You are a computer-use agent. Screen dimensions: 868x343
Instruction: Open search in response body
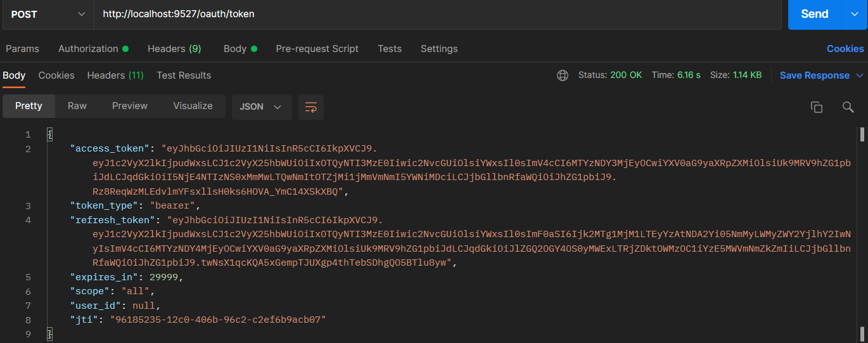[x=848, y=107]
